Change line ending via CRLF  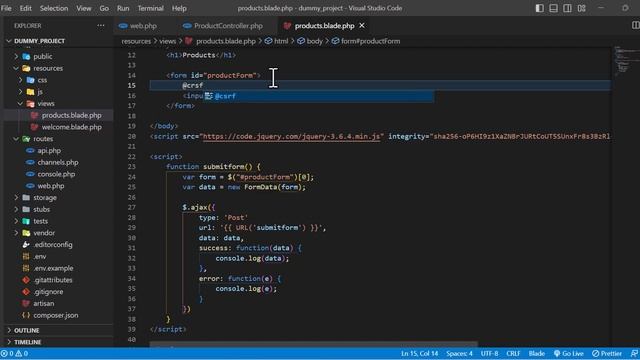point(513,353)
